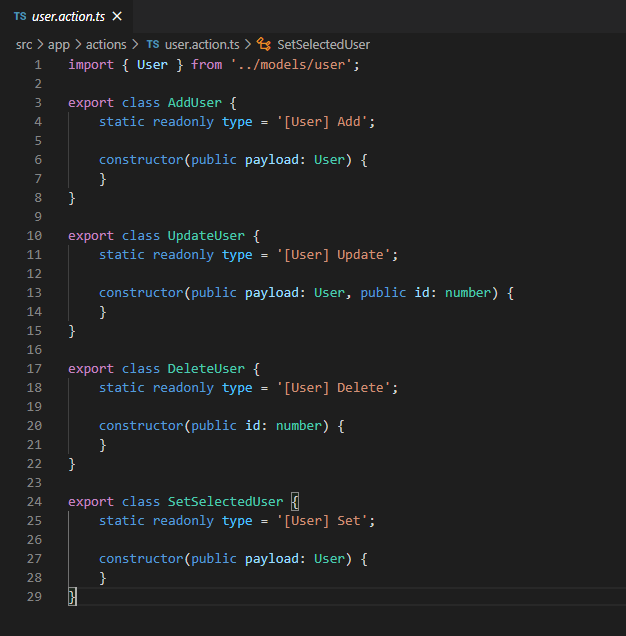
Task: Close the user.action.ts tab
Action: point(117,16)
